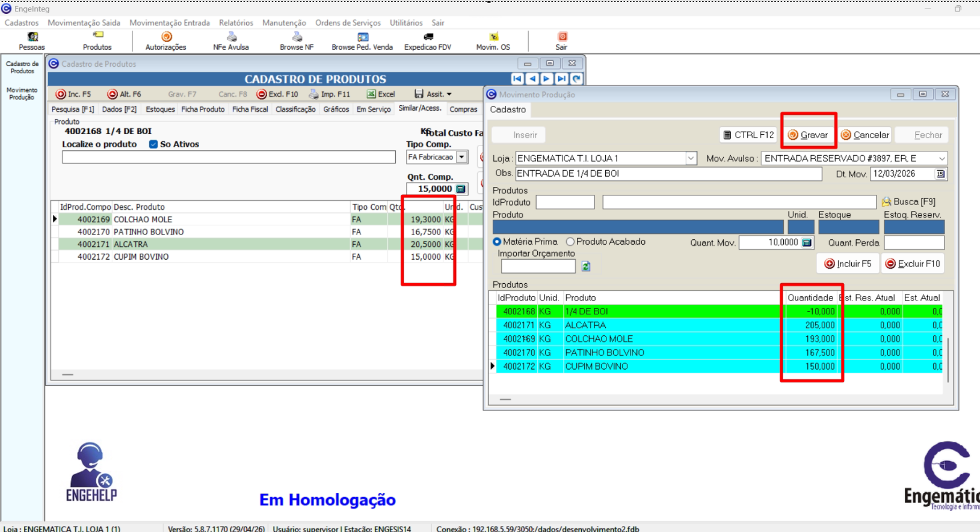Screen dimensions: 980x532
Task: Select the Matéria Prima radio option
Action: pos(497,242)
